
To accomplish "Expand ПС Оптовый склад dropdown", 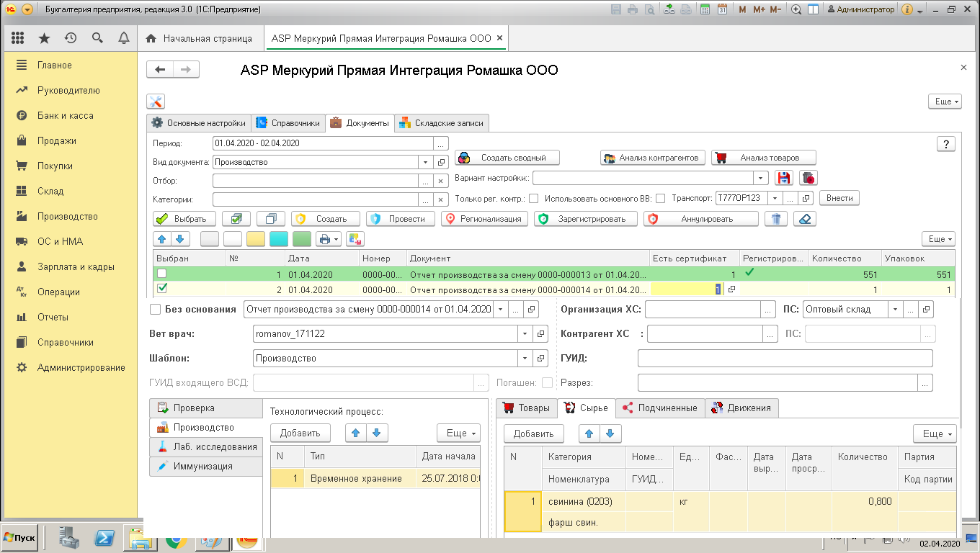I will (895, 310).
